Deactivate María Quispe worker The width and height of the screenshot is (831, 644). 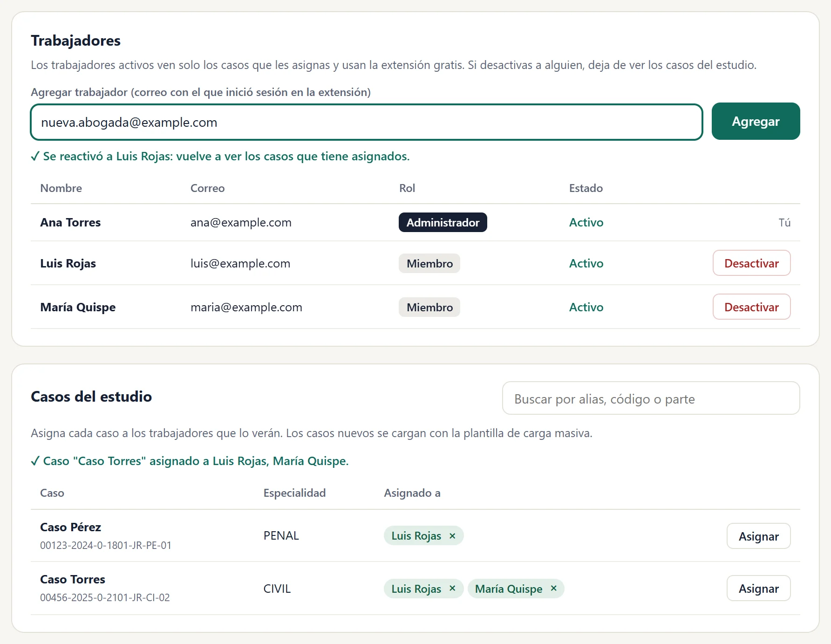click(751, 307)
